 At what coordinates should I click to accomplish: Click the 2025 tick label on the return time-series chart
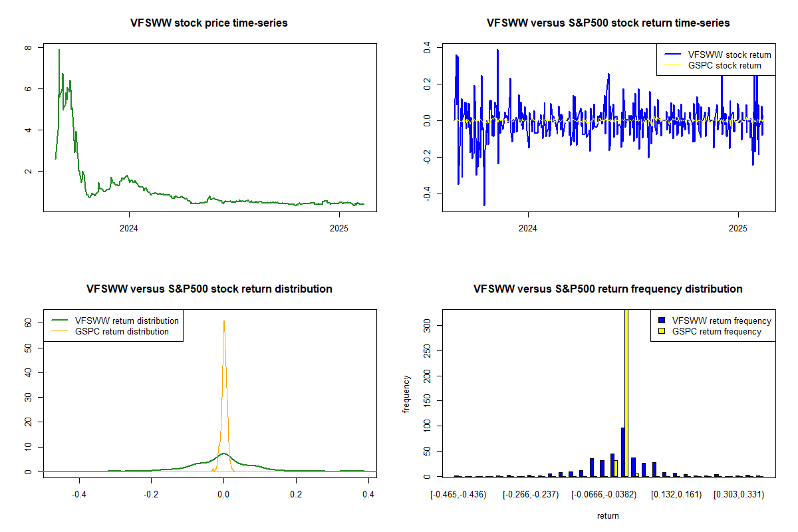[738, 226]
